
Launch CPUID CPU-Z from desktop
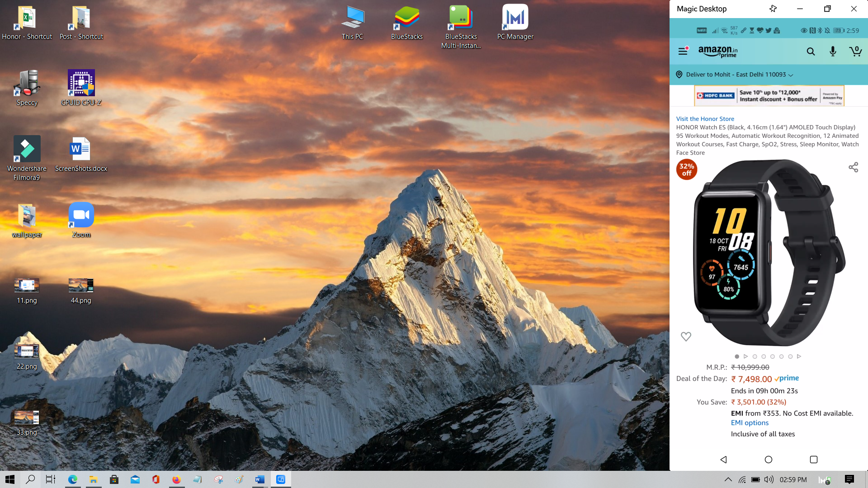point(81,83)
